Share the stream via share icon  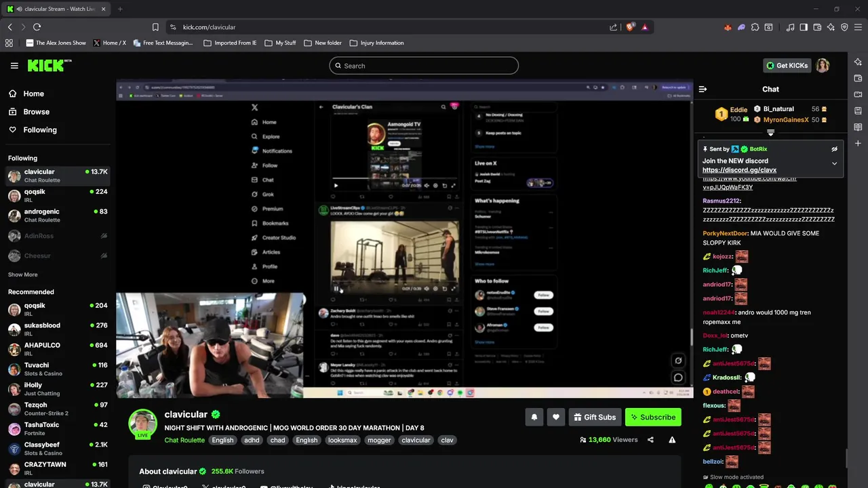coord(650,440)
